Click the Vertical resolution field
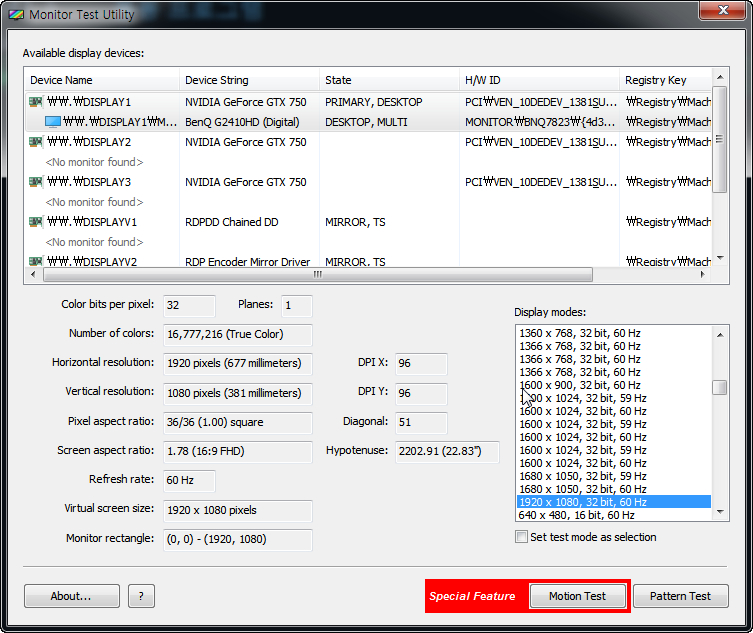This screenshot has width=753, height=633. (238, 393)
